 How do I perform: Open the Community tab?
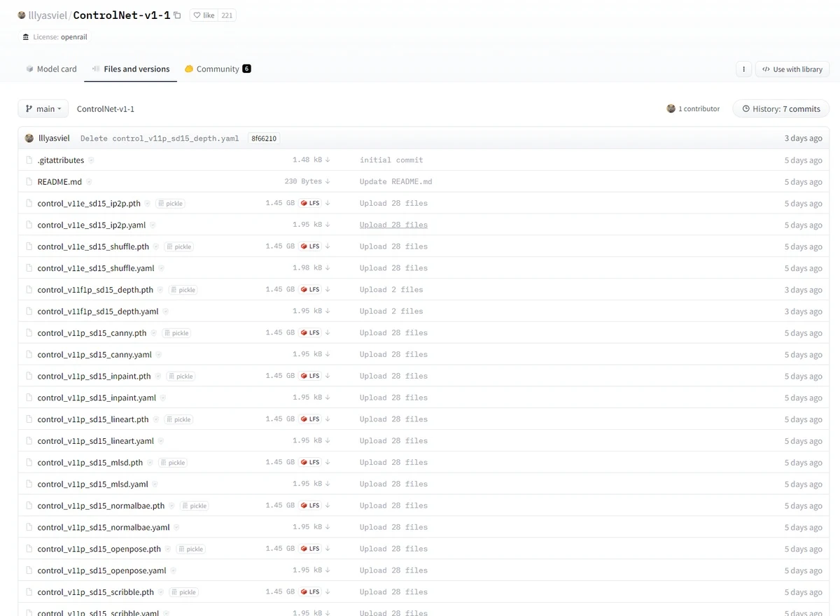pos(218,69)
